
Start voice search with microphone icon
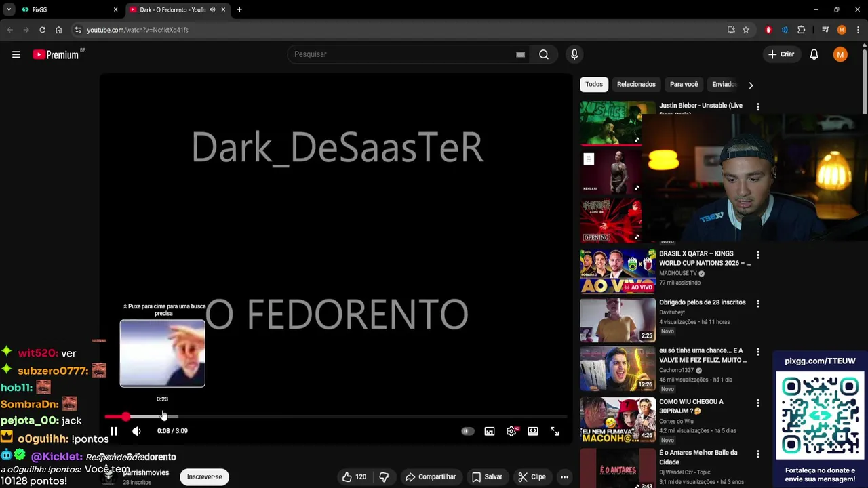pos(574,54)
